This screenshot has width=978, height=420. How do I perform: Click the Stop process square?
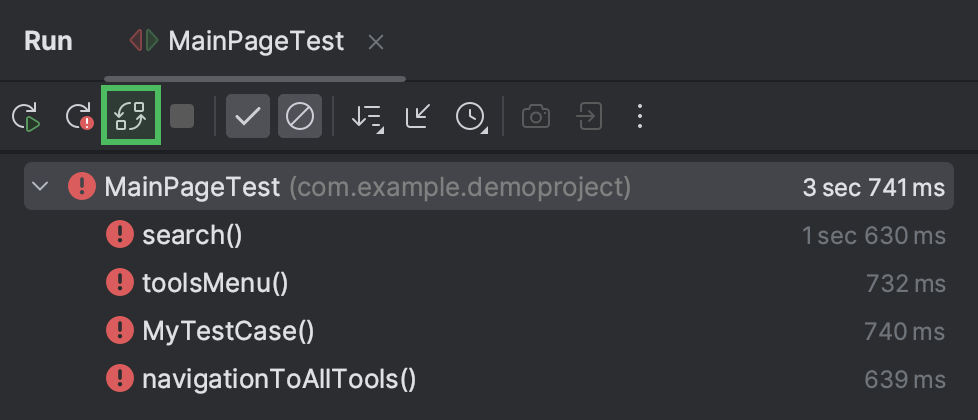coord(182,116)
